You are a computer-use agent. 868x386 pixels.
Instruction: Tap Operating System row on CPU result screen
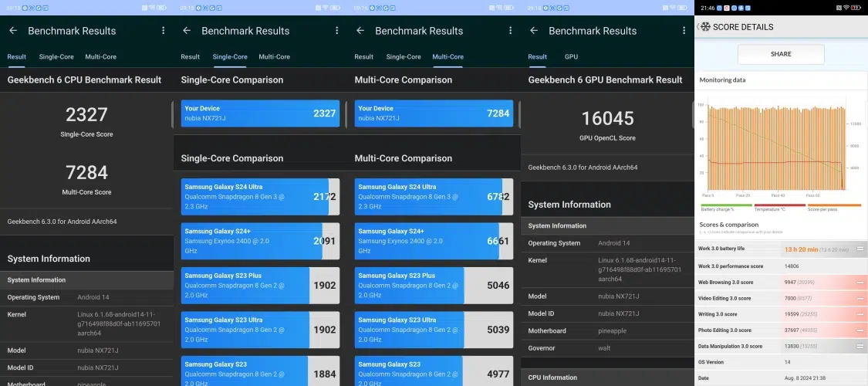(x=86, y=297)
